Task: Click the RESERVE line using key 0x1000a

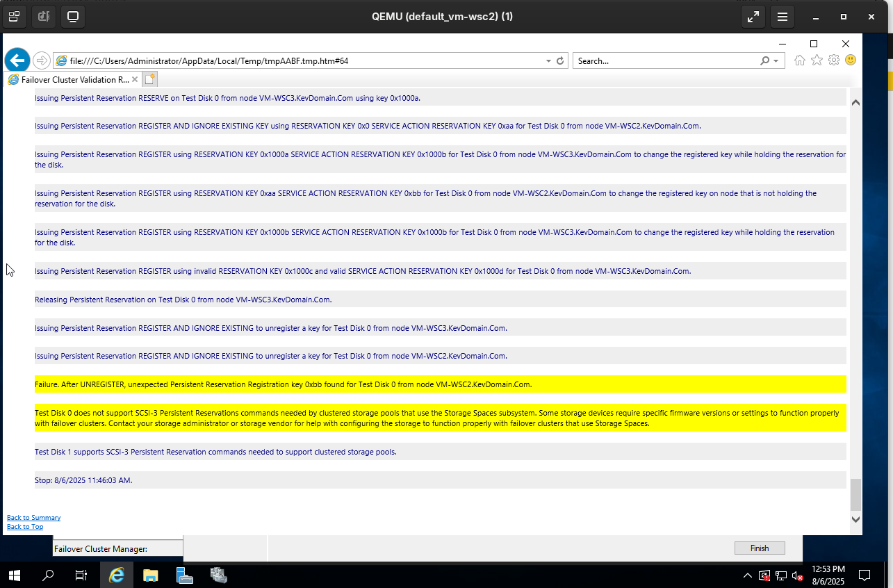Action: 441,98
